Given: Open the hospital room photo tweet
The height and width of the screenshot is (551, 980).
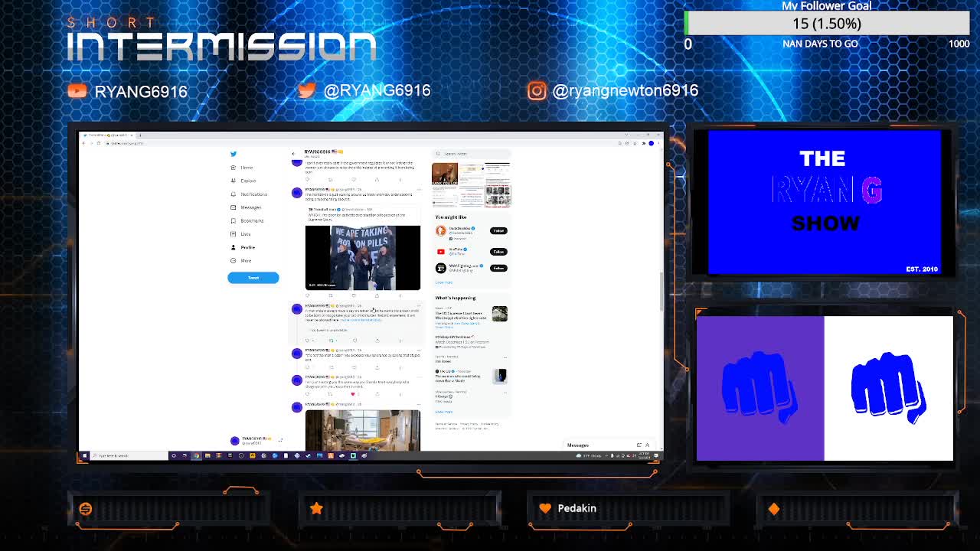Looking at the screenshot, I should [x=362, y=430].
